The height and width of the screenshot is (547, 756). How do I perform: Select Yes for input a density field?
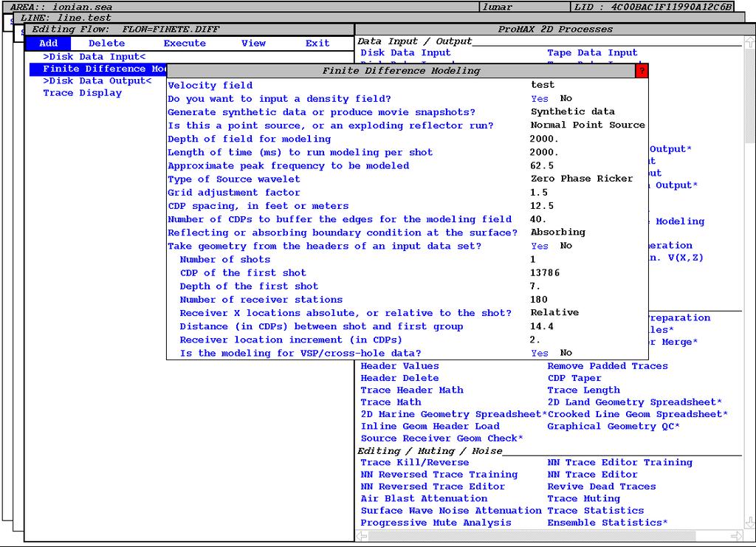540,99
